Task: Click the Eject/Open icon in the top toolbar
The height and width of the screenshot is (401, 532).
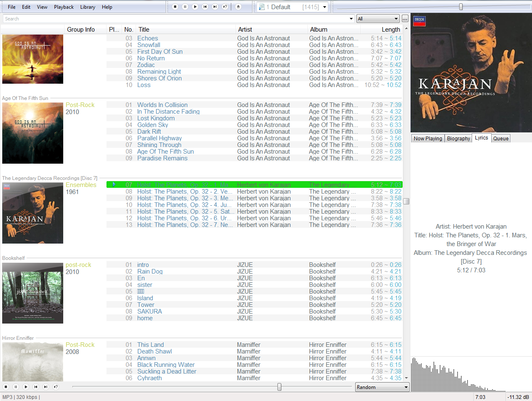Action: tap(238, 7)
